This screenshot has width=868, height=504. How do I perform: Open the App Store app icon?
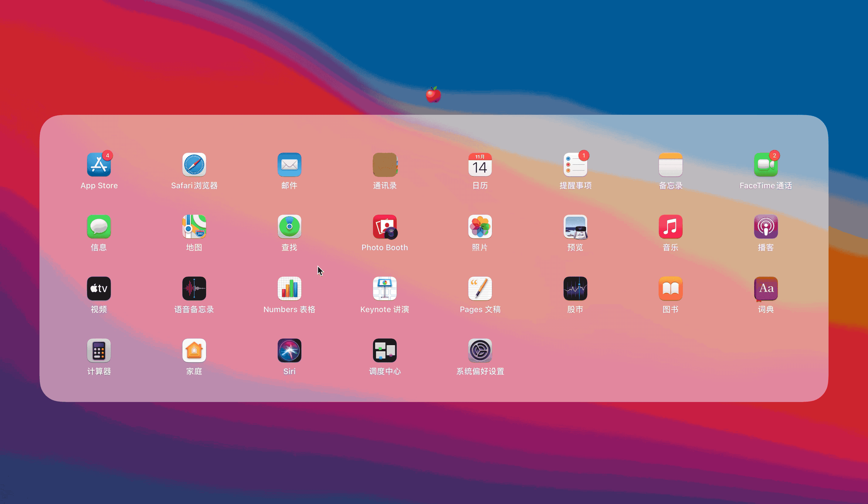pyautogui.click(x=99, y=165)
